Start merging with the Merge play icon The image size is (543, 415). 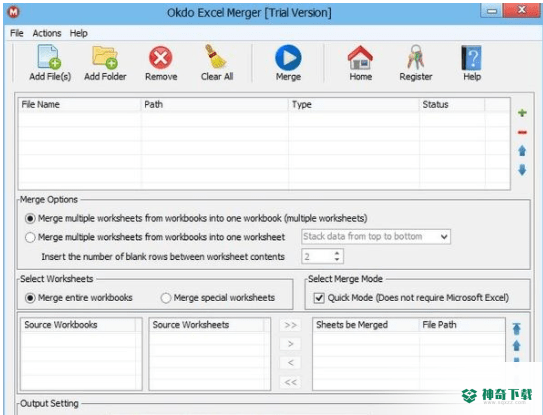(x=288, y=58)
